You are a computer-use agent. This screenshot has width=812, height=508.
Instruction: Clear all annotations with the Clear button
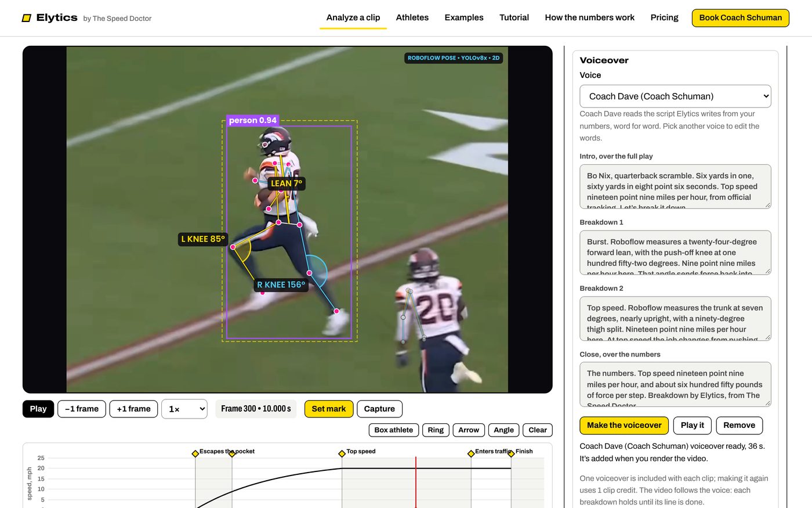(x=537, y=430)
